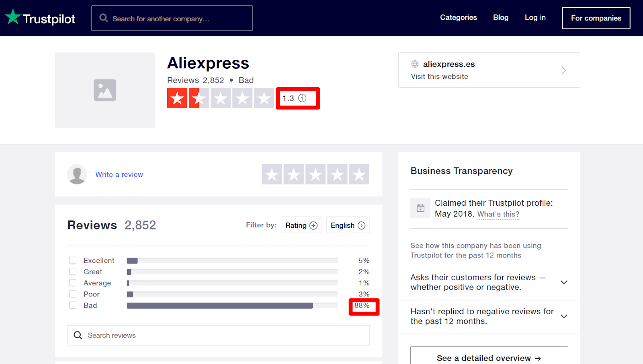
Task: Click the 5% Excellent percentage value
Action: pyautogui.click(x=364, y=261)
